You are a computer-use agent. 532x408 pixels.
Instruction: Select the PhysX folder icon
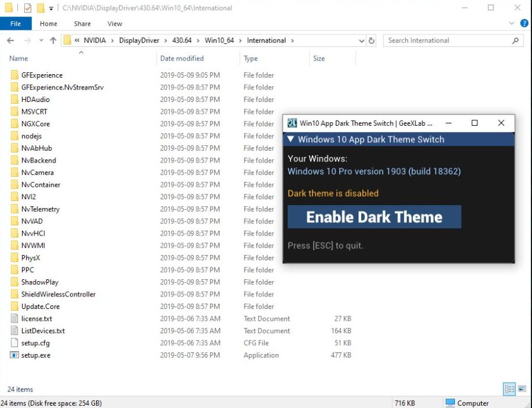(15, 258)
